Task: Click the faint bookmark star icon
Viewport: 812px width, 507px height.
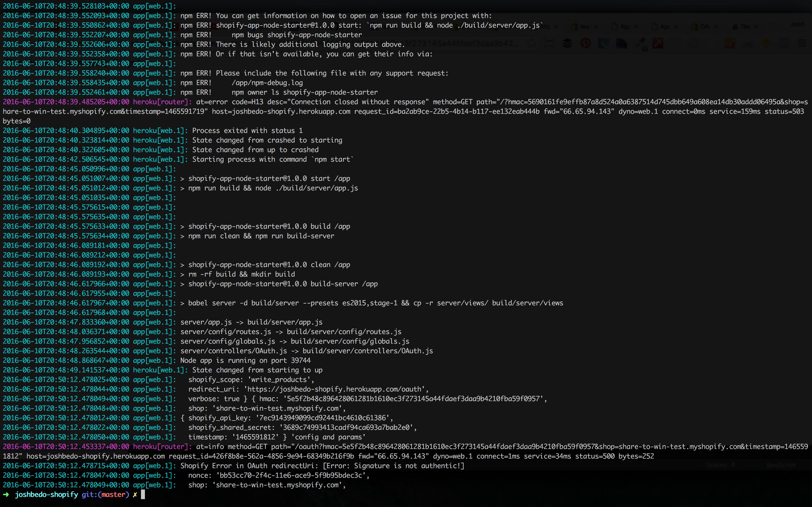Action: coord(531,43)
